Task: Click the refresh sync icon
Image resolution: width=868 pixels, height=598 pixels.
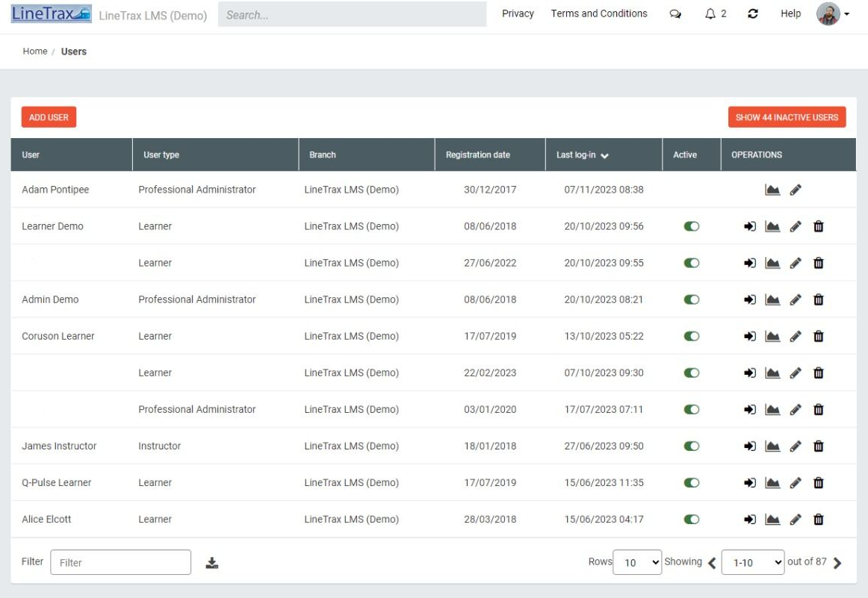Action: [x=753, y=14]
